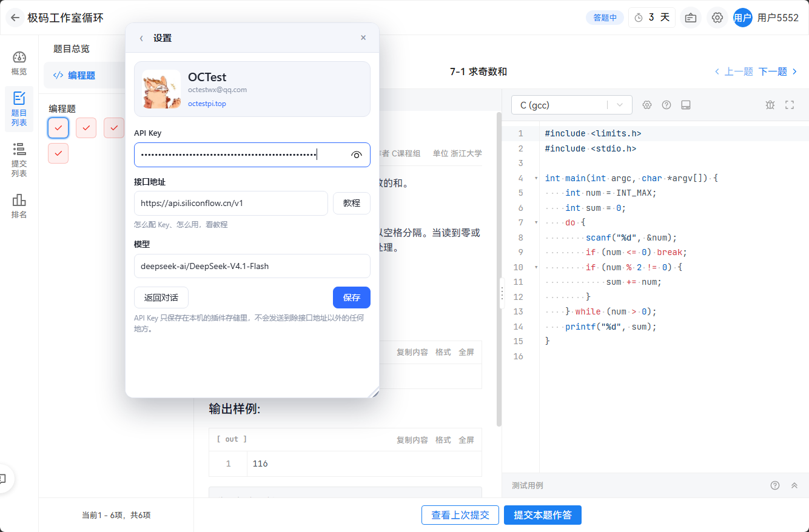The height and width of the screenshot is (532, 809).
Task: Click 查看上次提交 button
Action: [x=460, y=515]
